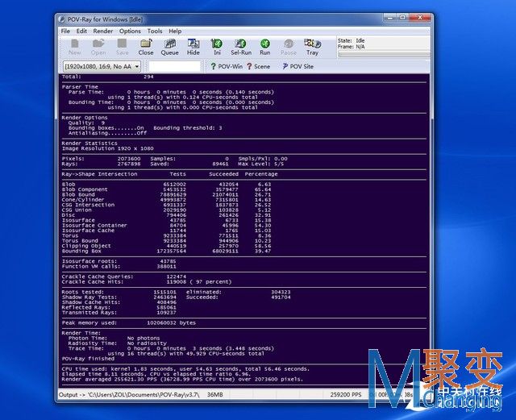The image size is (516, 420).
Task: Click the 'Bounding Box' statistics row
Action: (x=166, y=252)
